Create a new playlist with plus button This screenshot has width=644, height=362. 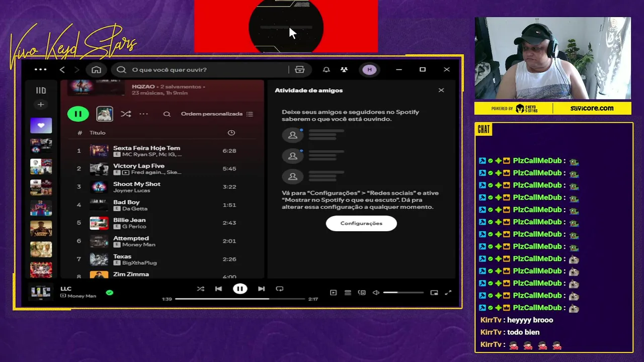(x=41, y=105)
